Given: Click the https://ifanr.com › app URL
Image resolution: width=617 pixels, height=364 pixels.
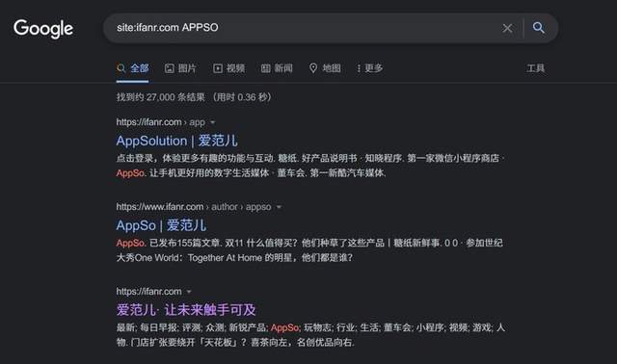Looking at the screenshot, I should [x=161, y=122].
